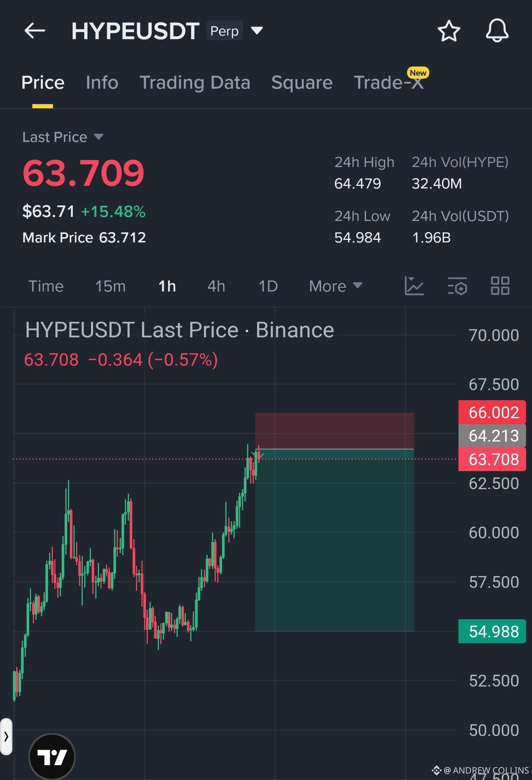The image size is (532, 780).
Task: Click the $63.71 USD price text
Action: pos(48,212)
